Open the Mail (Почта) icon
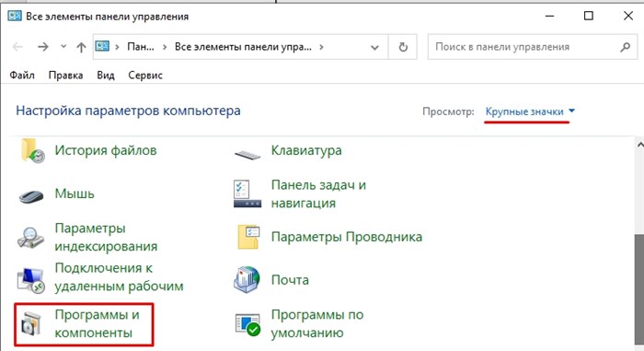This screenshot has width=644, height=351. point(247,280)
